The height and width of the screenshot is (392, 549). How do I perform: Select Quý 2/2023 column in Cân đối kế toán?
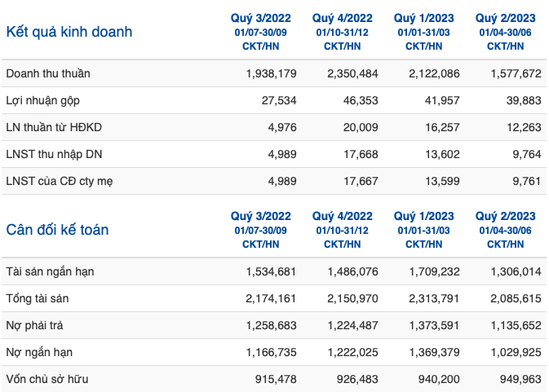click(x=506, y=216)
